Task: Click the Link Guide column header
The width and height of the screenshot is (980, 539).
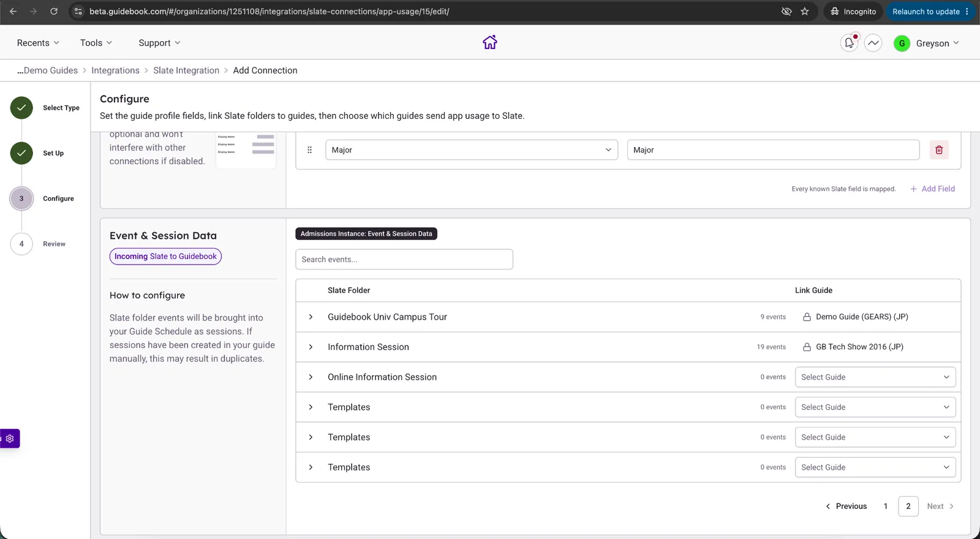Action: pos(813,290)
